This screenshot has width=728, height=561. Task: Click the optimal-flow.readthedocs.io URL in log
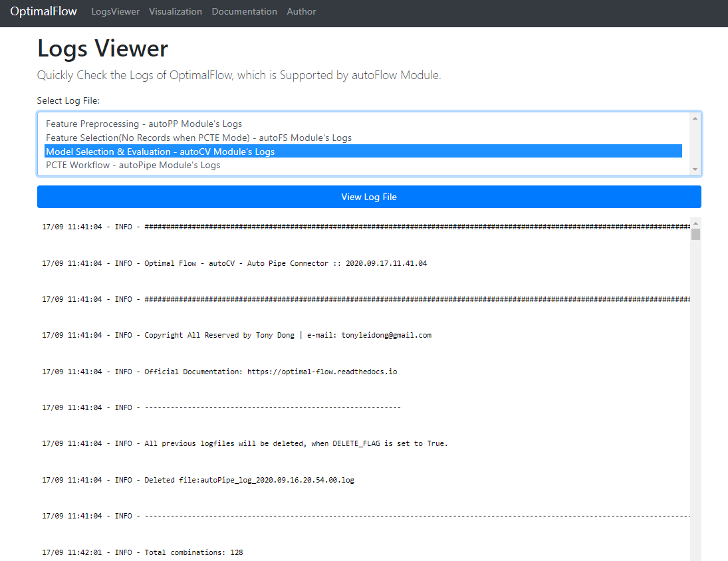click(x=322, y=372)
